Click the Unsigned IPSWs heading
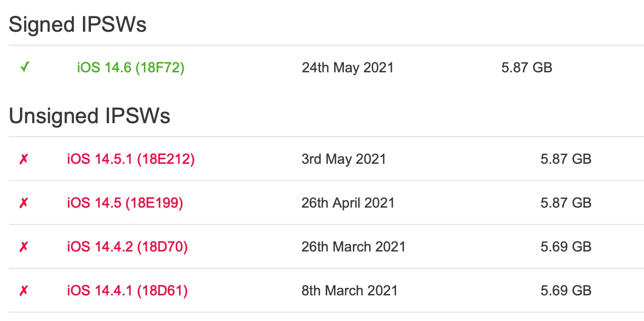The image size is (644, 321). tap(89, 116)
